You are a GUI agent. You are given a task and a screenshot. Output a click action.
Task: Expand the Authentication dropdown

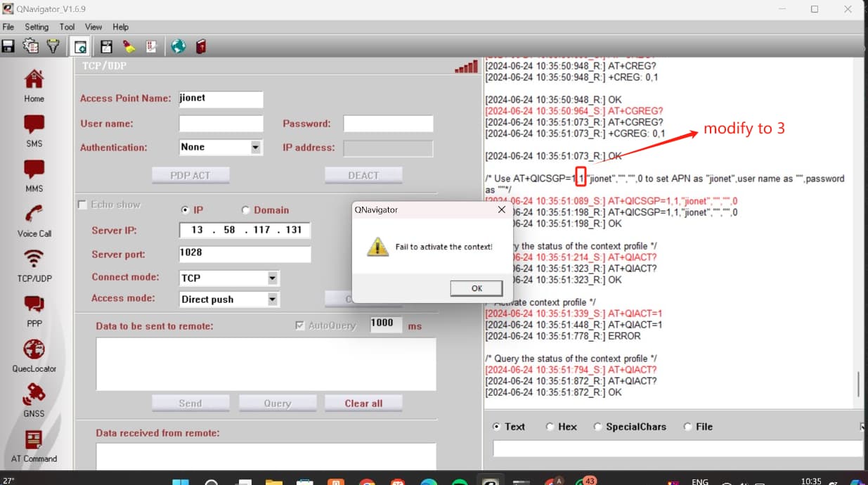point(255,148)
